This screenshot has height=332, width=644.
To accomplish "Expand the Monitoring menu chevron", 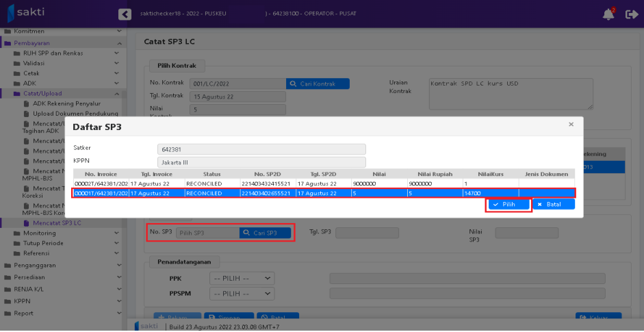I will [x=119, y=233].
